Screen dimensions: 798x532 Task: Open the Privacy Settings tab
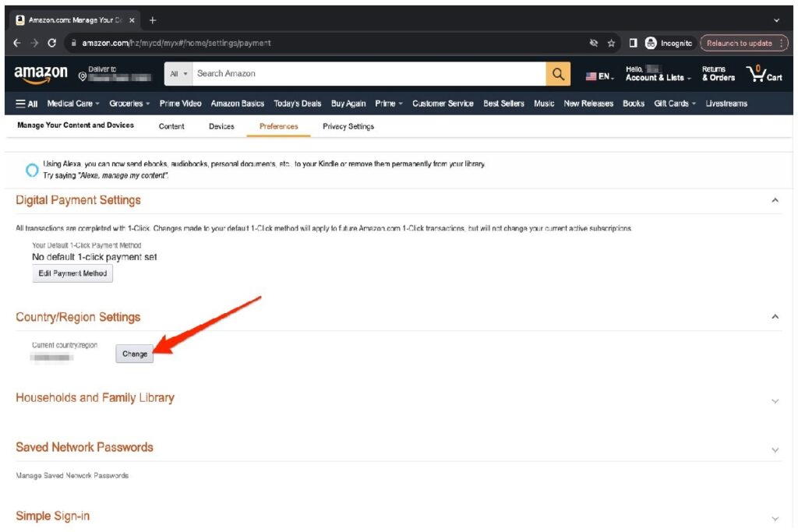pos(348,127)
